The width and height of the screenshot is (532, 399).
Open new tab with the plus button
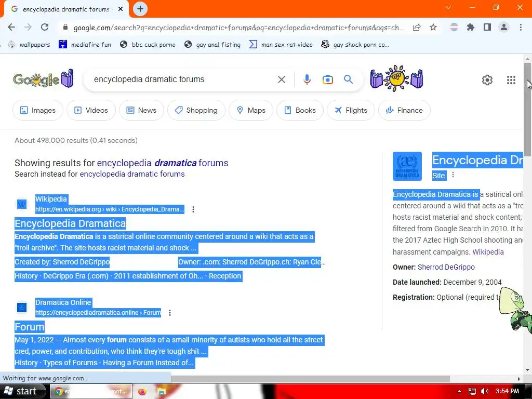tap(140, 9)
